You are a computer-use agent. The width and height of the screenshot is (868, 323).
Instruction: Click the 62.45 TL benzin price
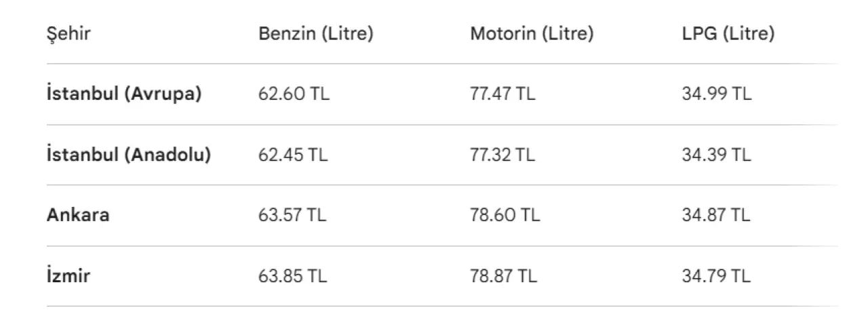[x=293, y=155]
